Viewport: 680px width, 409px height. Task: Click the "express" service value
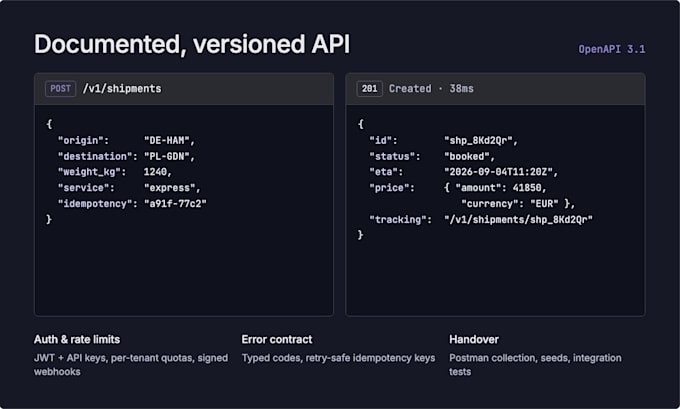coord(172,188)
